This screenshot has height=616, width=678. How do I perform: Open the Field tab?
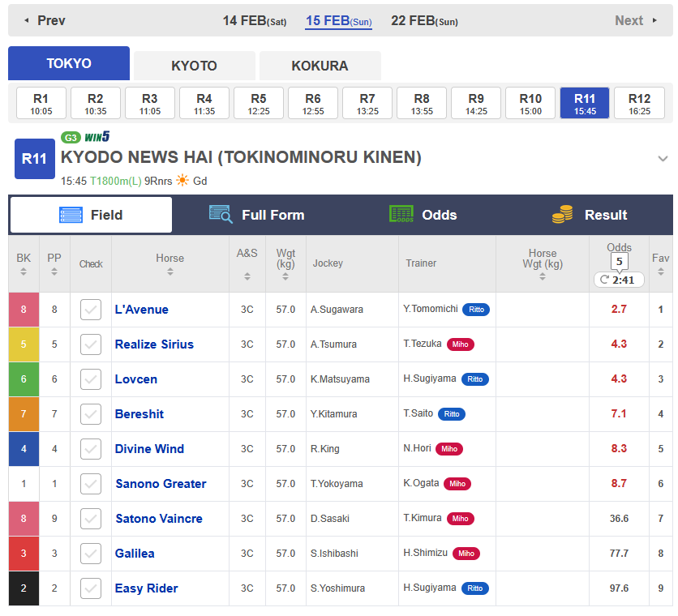pyautogui.click(x=91, y=215)
